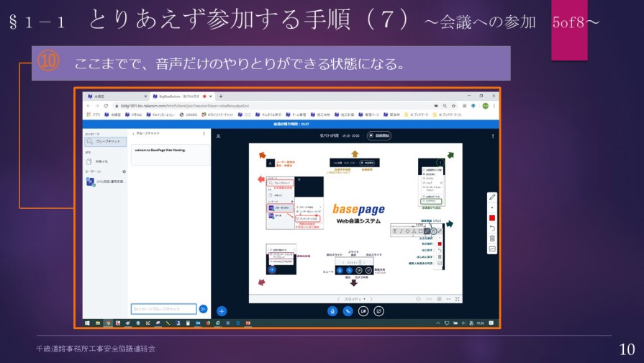Click the screen share icon
The height and width of the screenshot is (363, 644).
379,311
